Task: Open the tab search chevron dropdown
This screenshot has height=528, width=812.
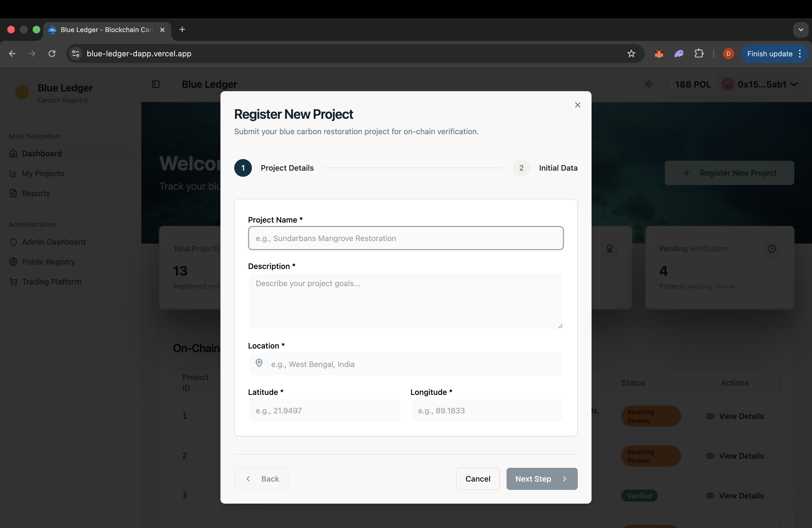Action: (800, 30)
